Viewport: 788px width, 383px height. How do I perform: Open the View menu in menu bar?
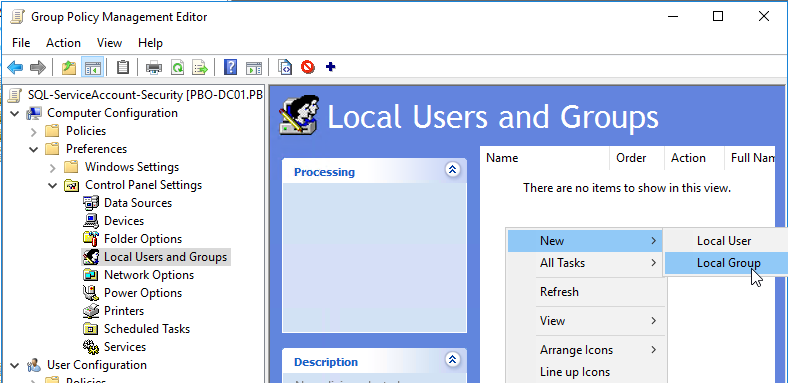pyautogui.click(x=110, y=43)
